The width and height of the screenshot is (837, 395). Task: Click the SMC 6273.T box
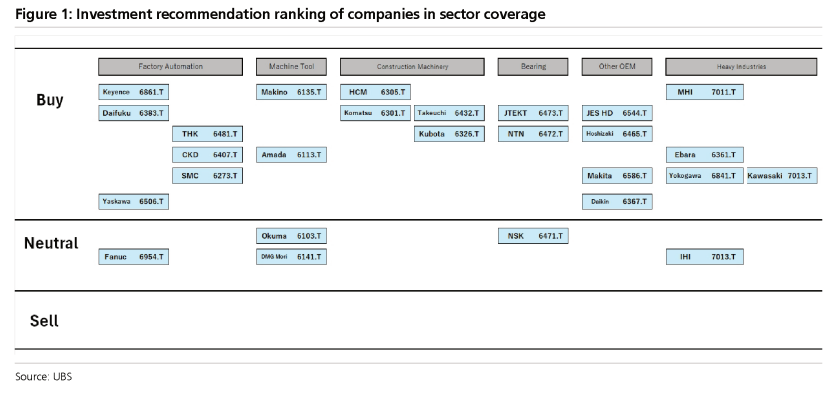point(207,176)
